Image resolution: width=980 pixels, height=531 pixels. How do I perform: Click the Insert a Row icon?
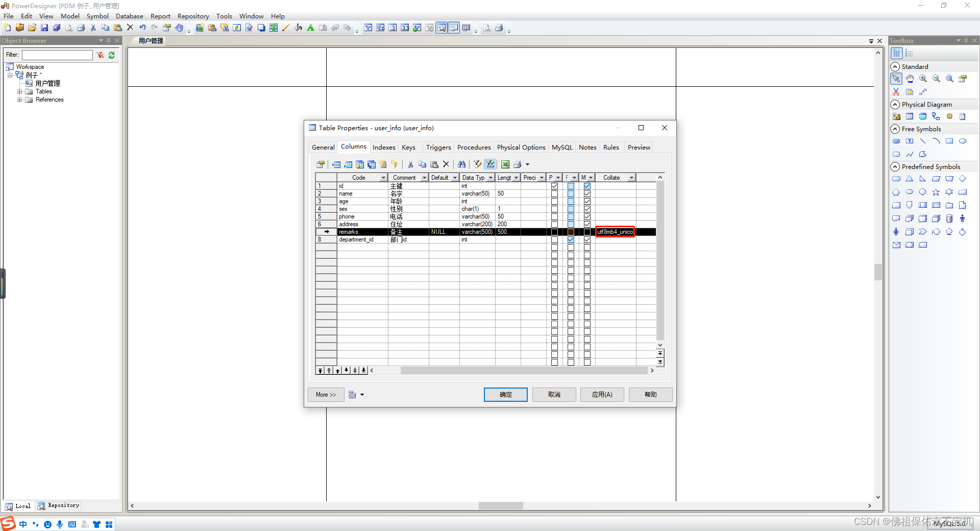(x=336, y=164)
